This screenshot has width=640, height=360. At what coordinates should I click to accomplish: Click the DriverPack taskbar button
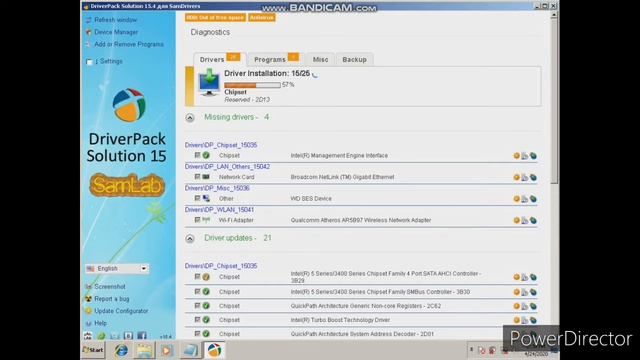coord(214,350)
